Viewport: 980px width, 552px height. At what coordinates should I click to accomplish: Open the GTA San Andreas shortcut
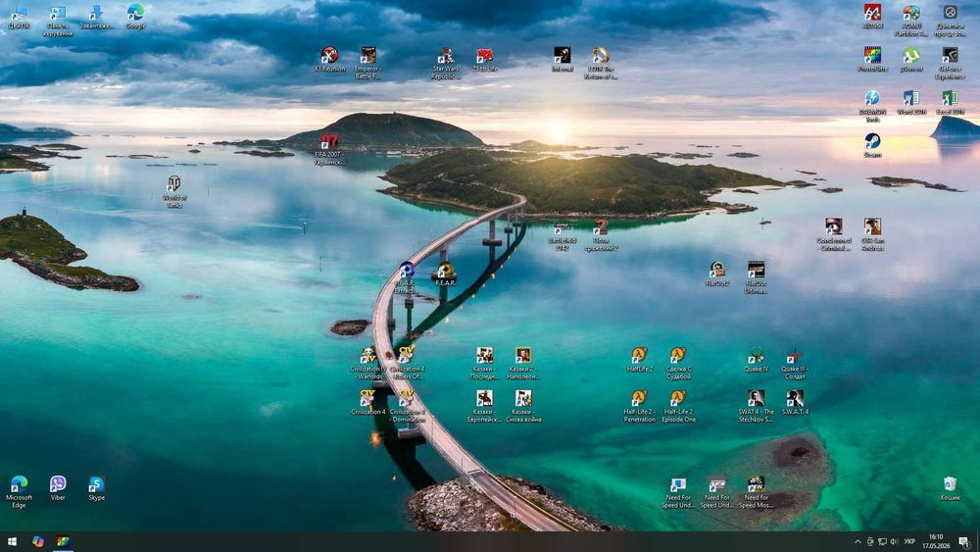point(872,235)
